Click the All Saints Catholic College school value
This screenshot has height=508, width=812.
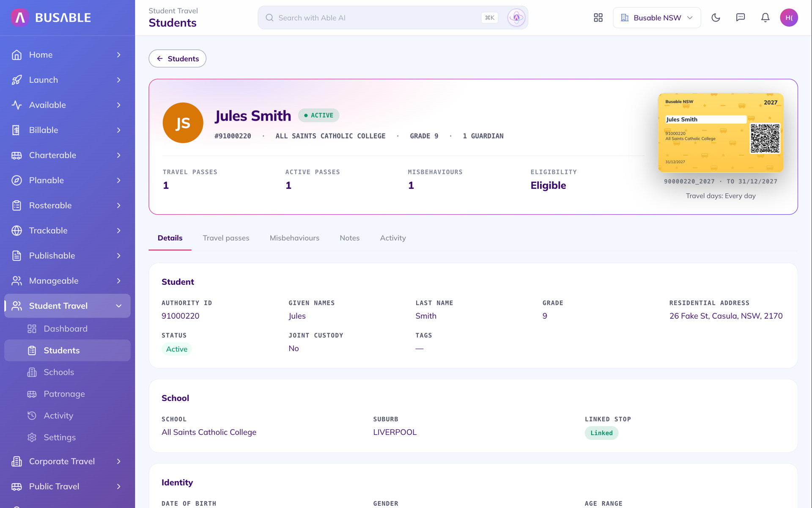click(209, 432)
